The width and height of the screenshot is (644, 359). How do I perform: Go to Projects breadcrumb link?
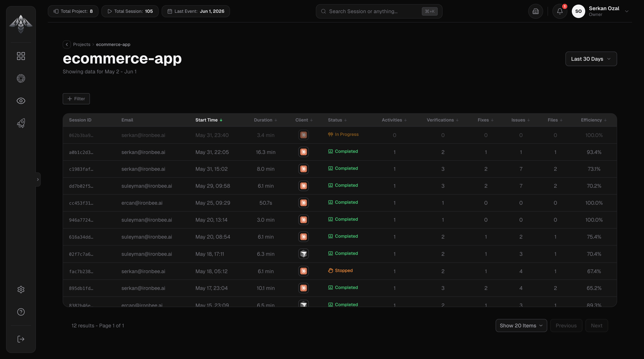pyautogui.click(x=82, y=44)
